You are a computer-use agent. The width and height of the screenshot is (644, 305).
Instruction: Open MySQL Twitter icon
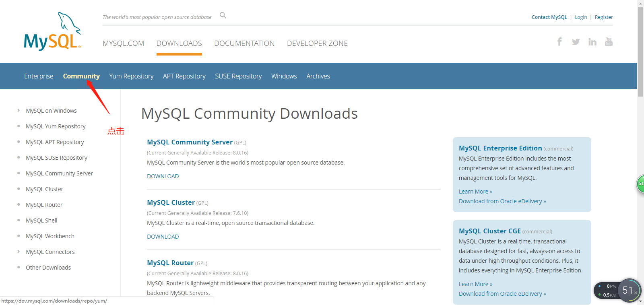[576, 42]
